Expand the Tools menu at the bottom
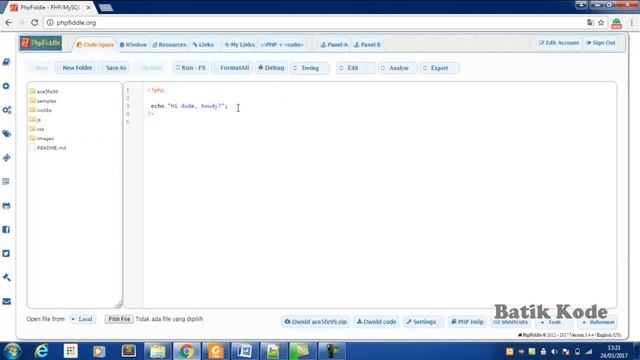640x360 pixels. click(553, 322)
